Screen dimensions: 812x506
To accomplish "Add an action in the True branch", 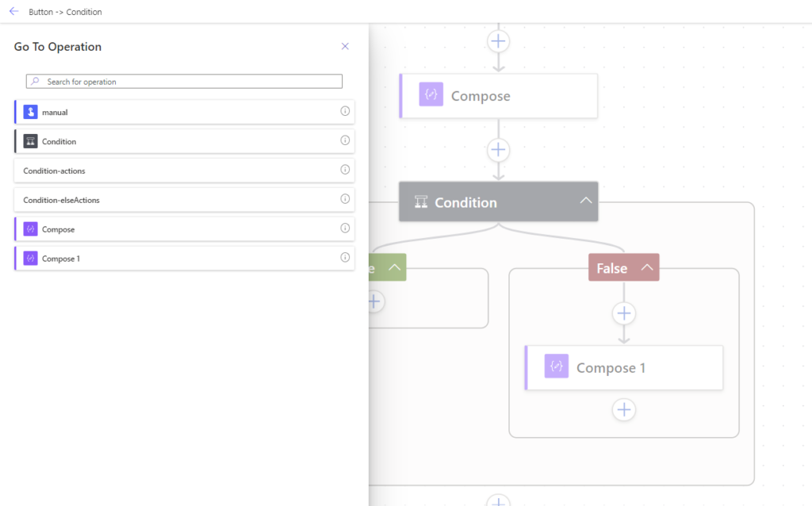I will 375,301.
